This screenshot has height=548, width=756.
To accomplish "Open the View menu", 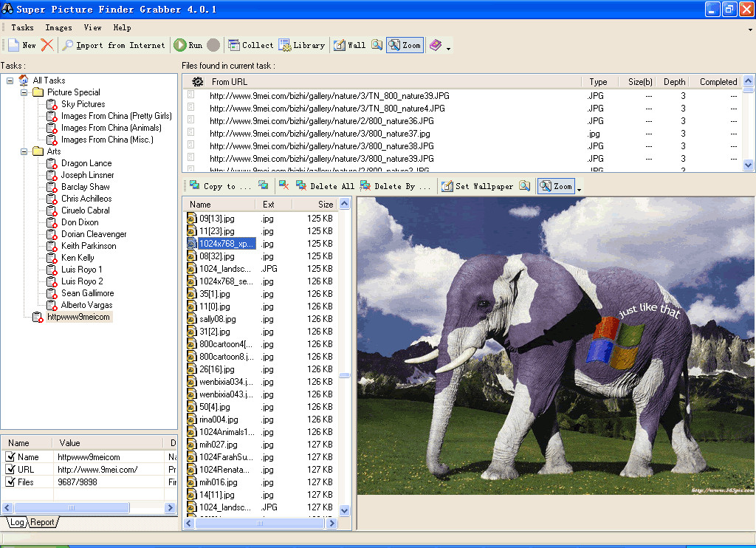I will coord(92,28).
